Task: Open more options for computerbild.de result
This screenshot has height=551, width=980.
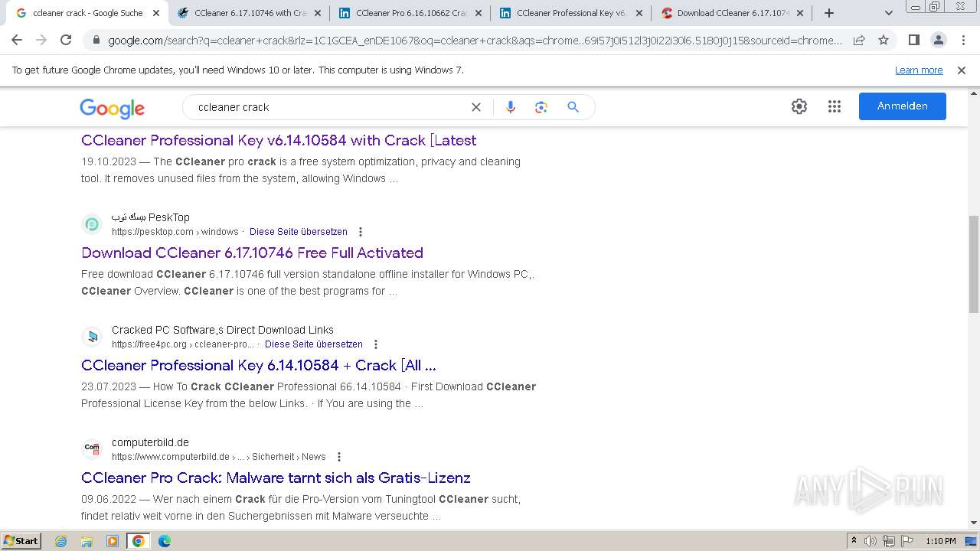Action: click(339, 457)
